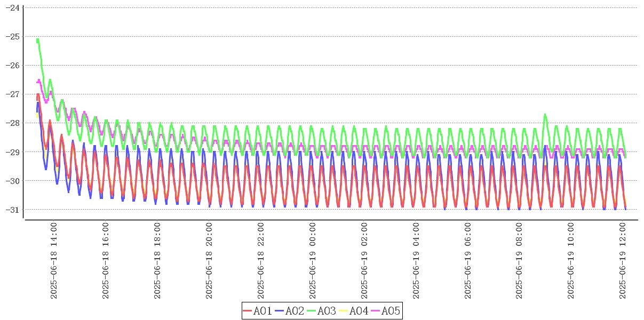Screen dimensions: 644x320
Task: Select the A04 legend label
Action: click(x=359, y=311)
